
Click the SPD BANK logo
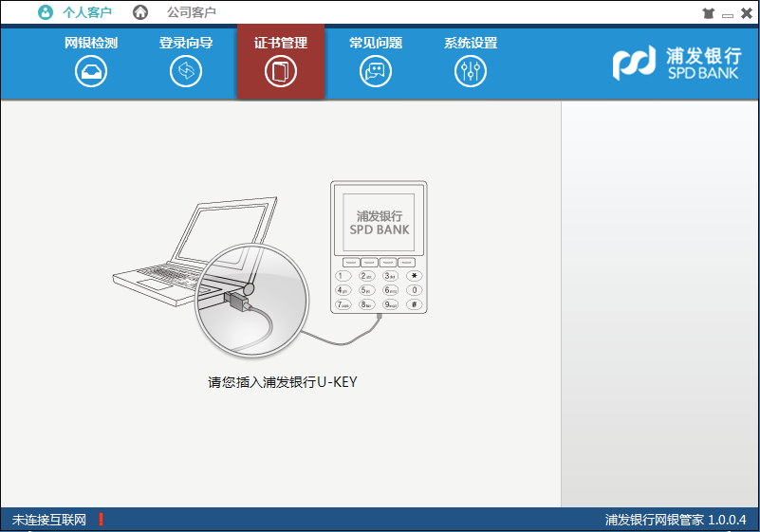click(676, 64)
